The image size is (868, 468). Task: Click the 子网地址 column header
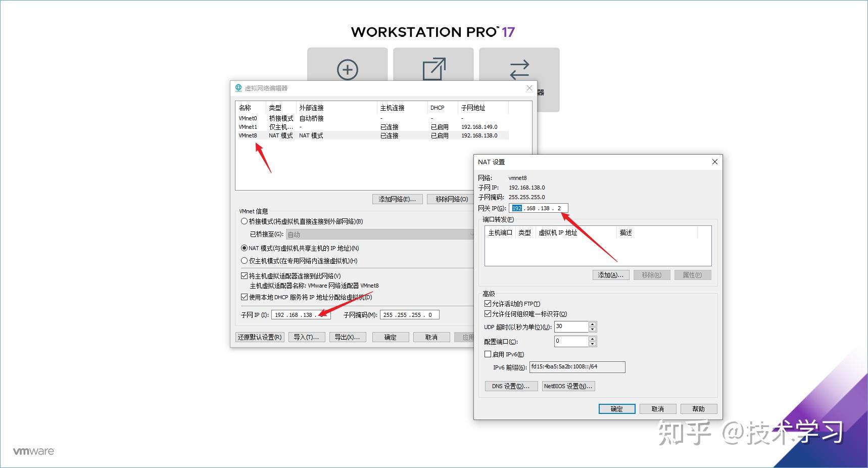(473, 108)
